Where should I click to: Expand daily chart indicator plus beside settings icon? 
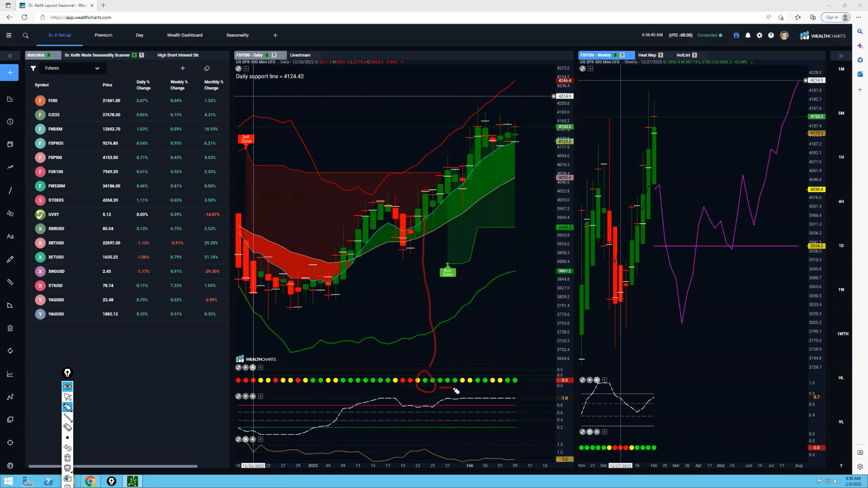point(246,69)
